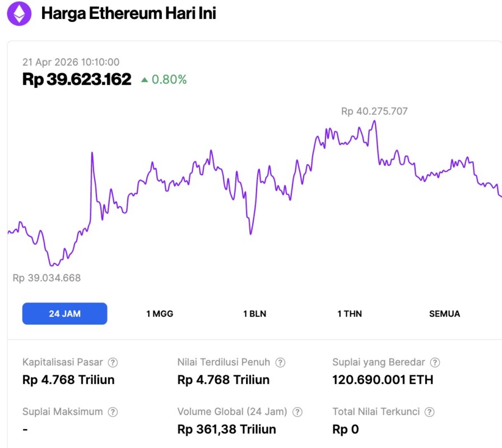
Task: Click the 0.80% change percentage
Action: (169, 80)
